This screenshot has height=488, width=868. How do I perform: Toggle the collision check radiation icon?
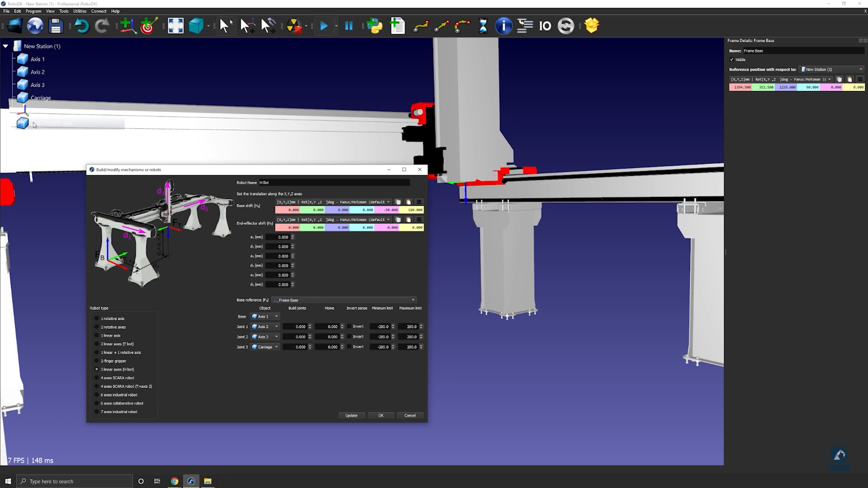294,26
